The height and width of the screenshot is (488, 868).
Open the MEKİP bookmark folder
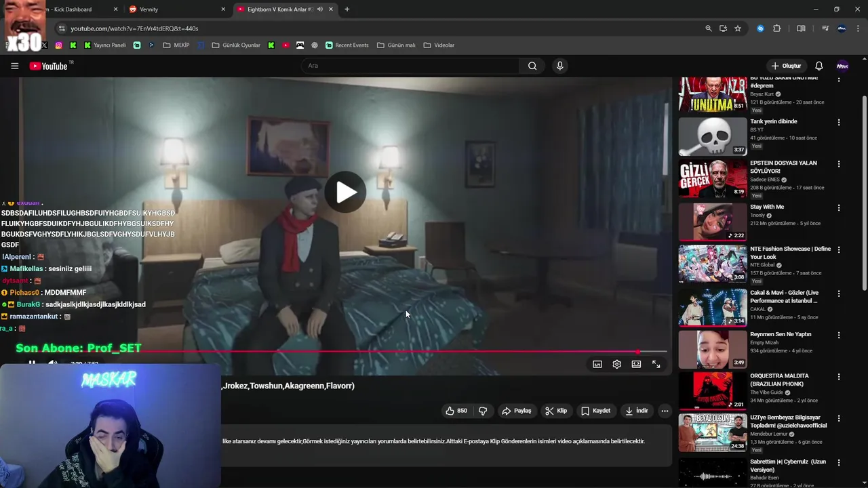pos(176,45)
